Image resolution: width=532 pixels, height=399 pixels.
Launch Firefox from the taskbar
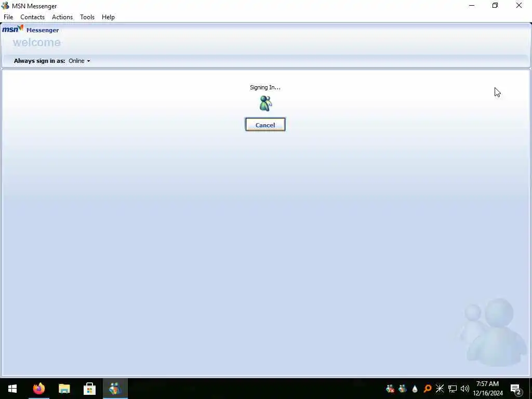coord(38,389)
